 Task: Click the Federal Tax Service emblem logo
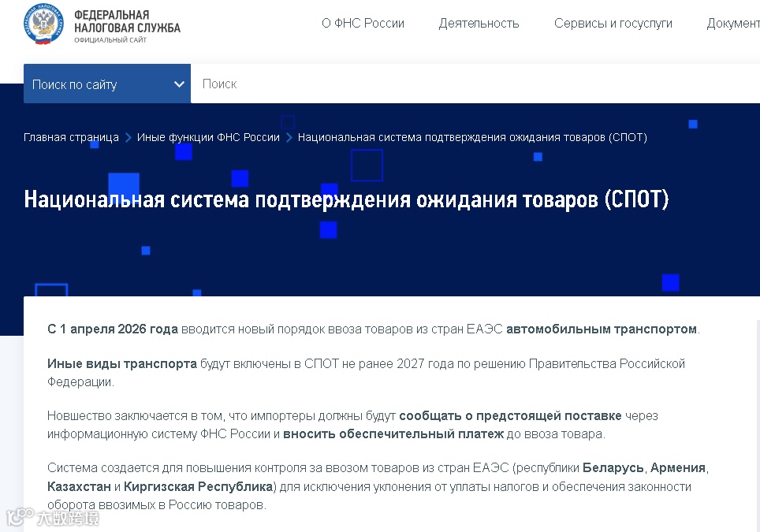click(x=43, y=24)
